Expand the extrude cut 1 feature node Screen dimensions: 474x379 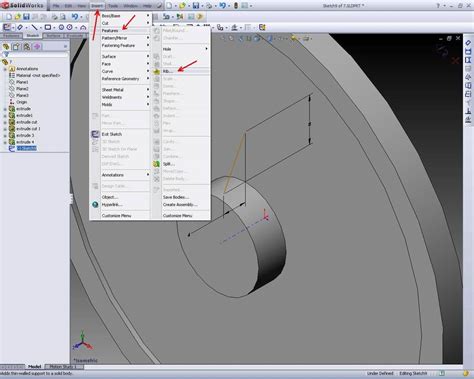pyautogui.click(x=5, y=129)
